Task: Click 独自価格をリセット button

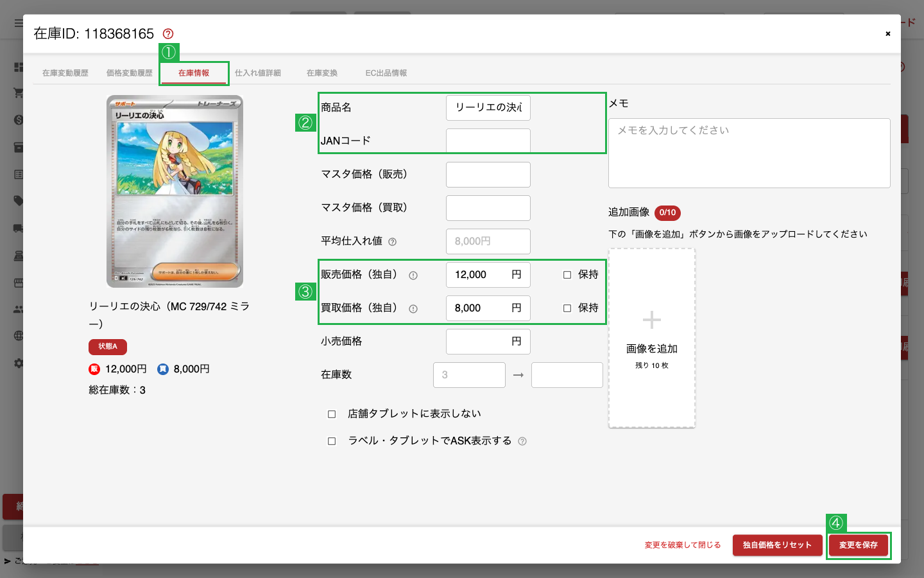Action: tap(778, 545)
